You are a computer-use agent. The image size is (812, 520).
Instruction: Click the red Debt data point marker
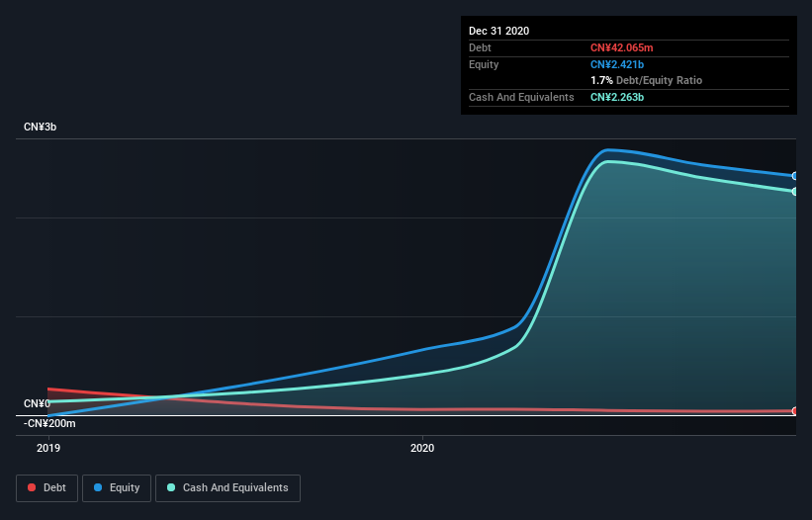[x=795, y=411]
